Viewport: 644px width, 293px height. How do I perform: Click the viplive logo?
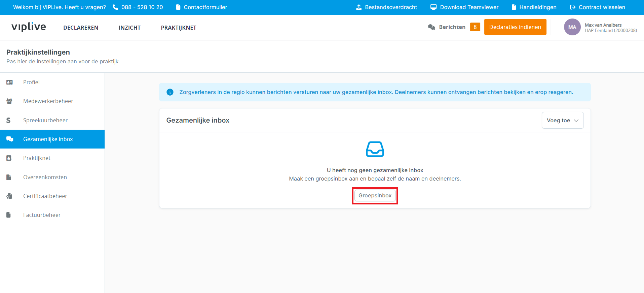click(29, 27)
